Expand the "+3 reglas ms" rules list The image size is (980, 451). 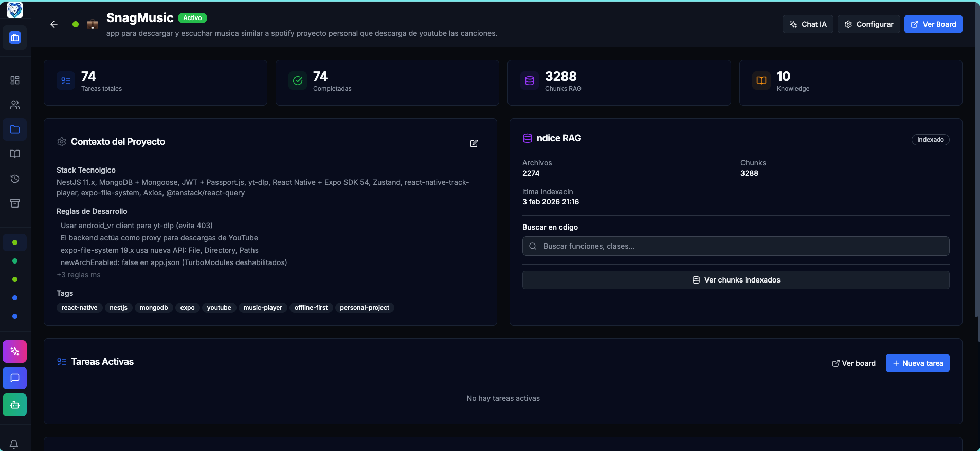click(79, 275)
